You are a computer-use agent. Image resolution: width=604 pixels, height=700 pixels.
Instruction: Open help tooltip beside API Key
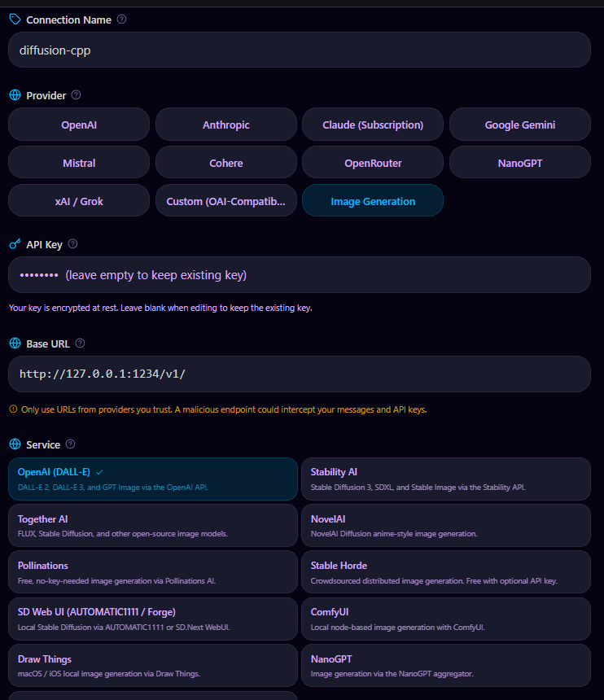(x=72, y=243)
